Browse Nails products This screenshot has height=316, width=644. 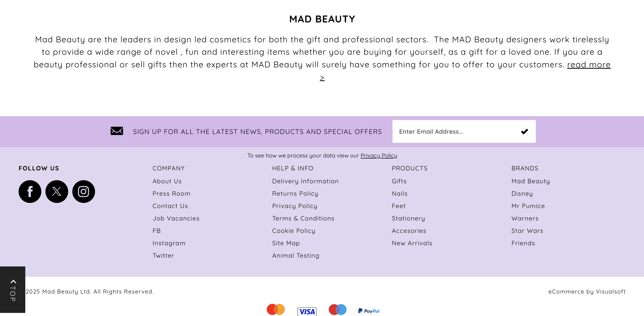pyautogui.click(x=400, y=194)
